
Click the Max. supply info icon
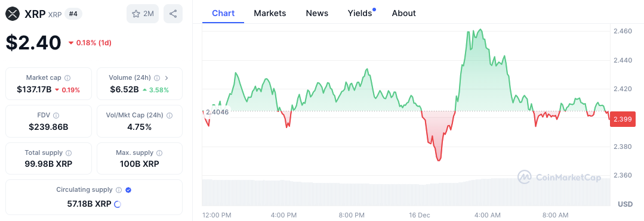pyautogui.click(x=159, y=153)
